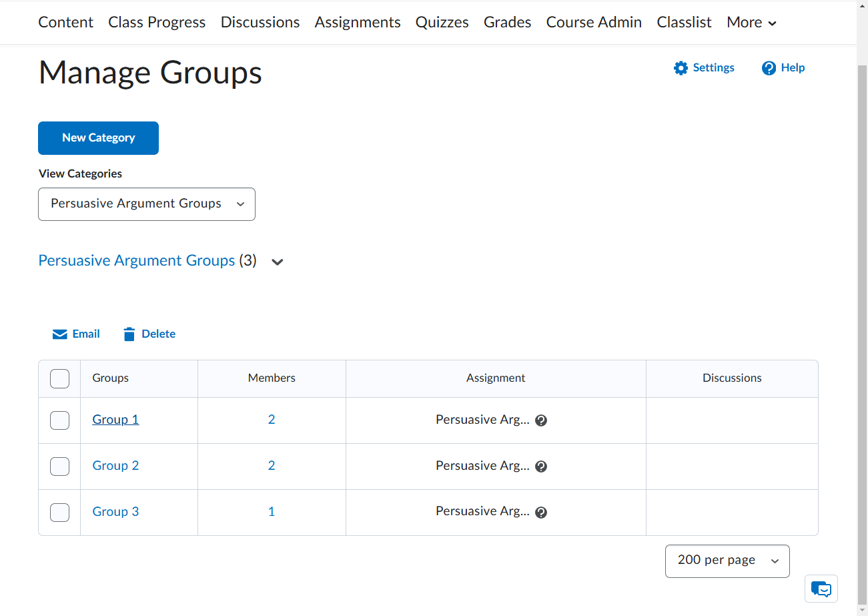868x616 pixels.
Task: Click the Delete trash can icon
Action: tap(129, 334)
